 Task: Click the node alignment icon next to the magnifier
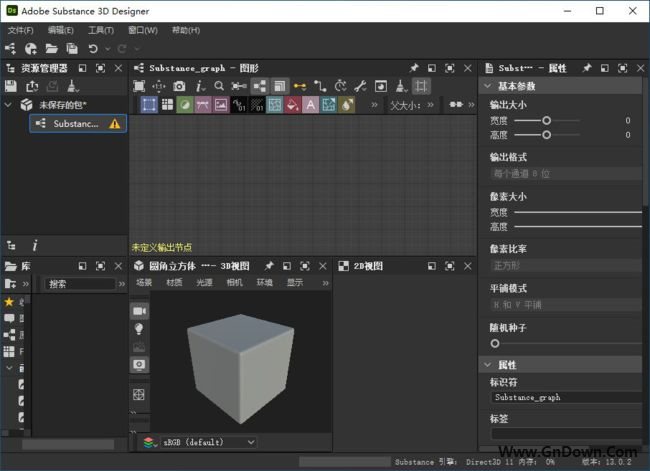pos(239,86)
